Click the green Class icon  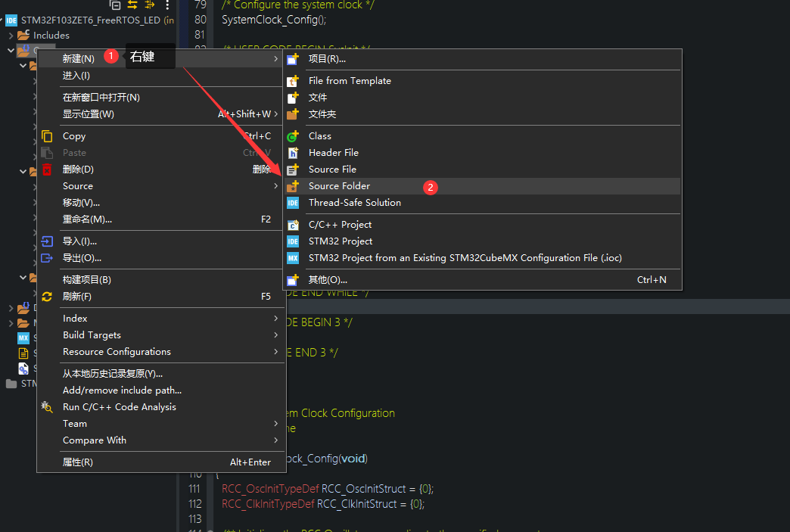coord(293,136)
